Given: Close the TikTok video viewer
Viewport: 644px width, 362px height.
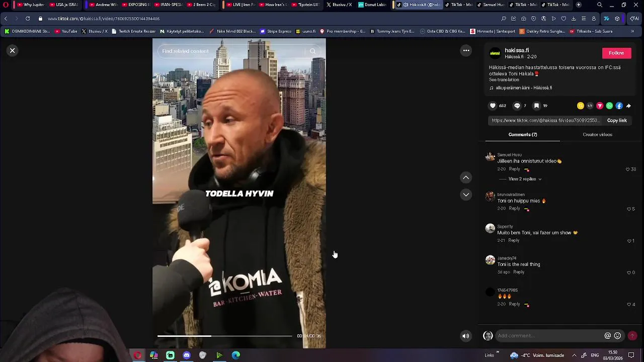Looking at the screenshot, I should coord(13,51).
